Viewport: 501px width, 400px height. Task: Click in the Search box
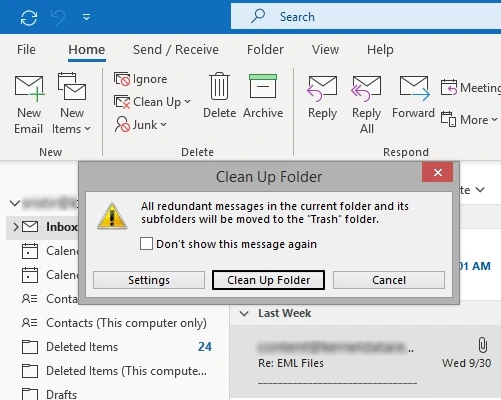coord(366,16)
